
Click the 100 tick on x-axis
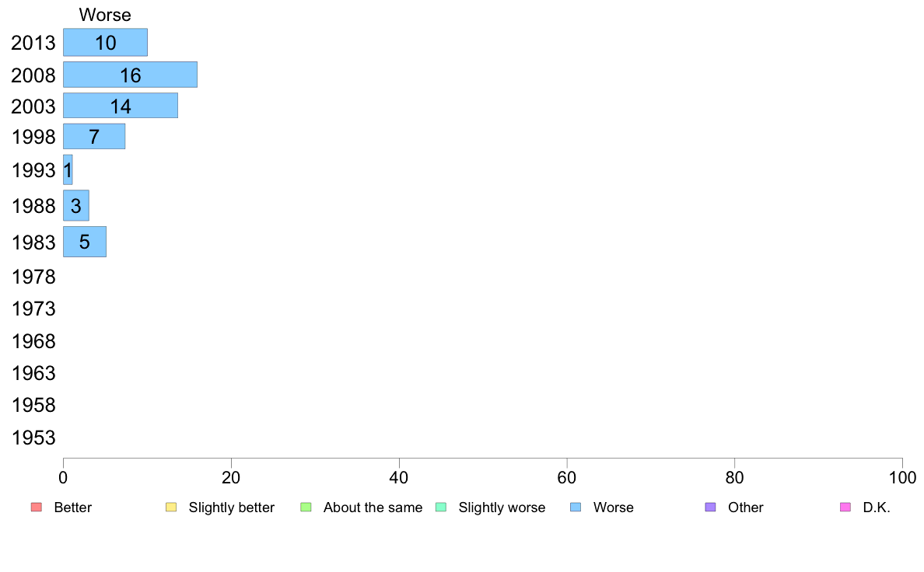tap(902, 477)
